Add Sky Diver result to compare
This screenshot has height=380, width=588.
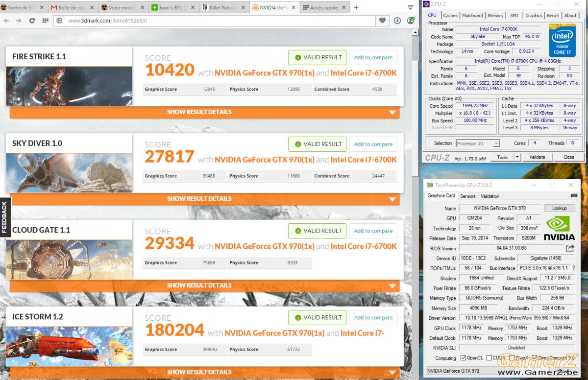pyautogui.click(x=373, y=144)
